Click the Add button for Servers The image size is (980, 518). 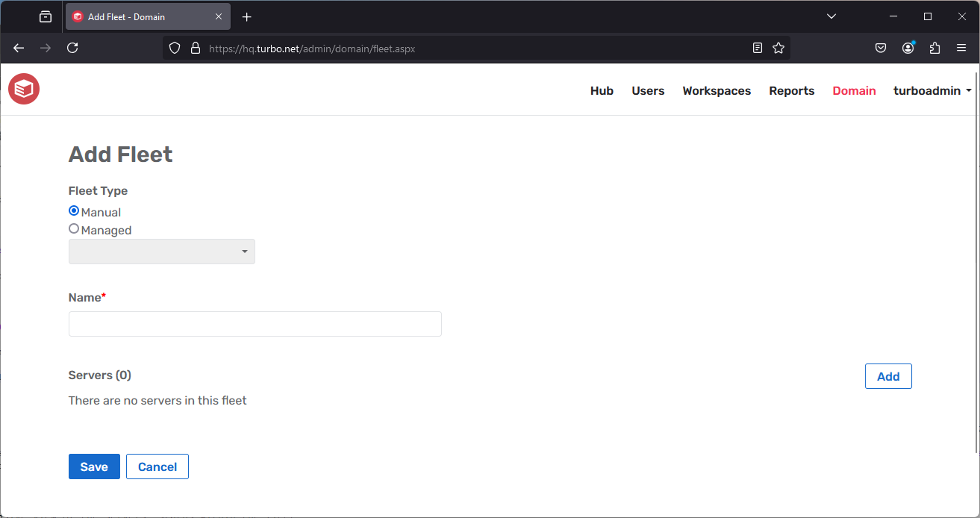coord(887,376)
